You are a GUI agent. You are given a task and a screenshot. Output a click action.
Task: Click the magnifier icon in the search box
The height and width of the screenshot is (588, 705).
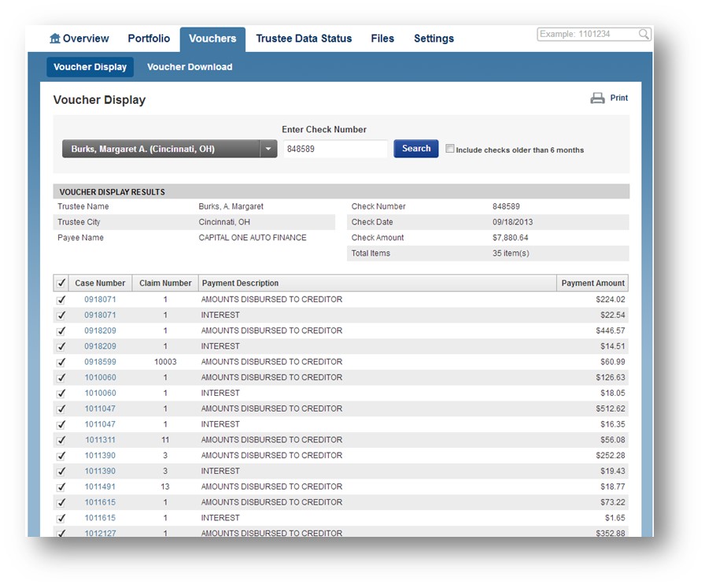[x=644, y=35]
